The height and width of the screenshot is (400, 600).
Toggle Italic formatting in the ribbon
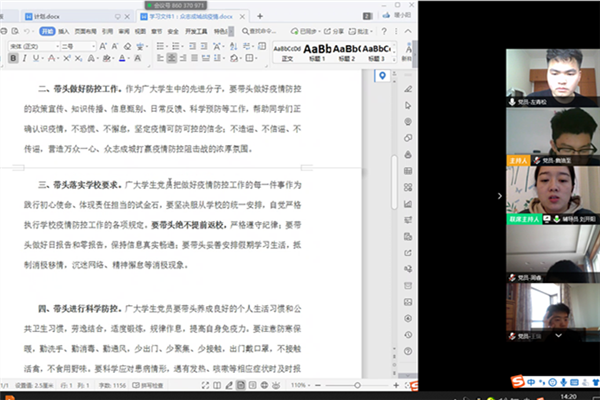(x=23, y=59)
